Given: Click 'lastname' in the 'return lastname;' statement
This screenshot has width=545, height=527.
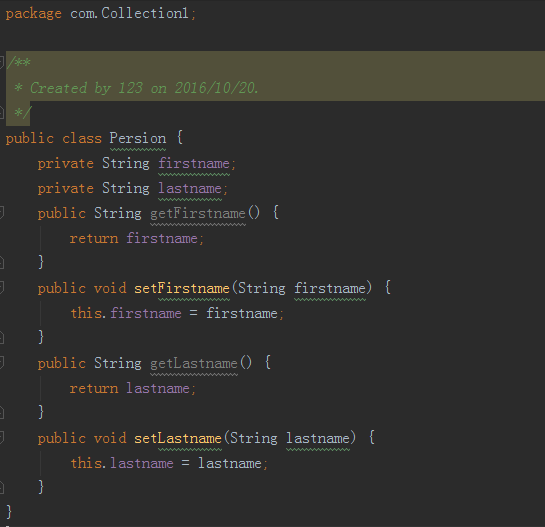Looking at the screenshot, I should click(x=158, y=388).
